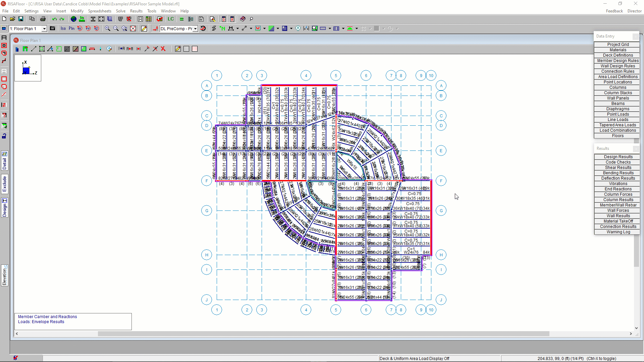Screen dimensions: 644x362
Task: Click the save file icon
Action: (21, 19)
